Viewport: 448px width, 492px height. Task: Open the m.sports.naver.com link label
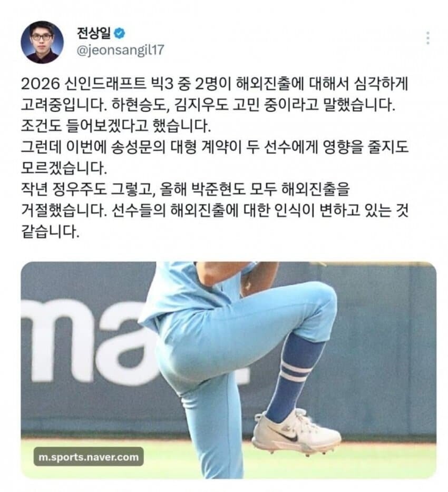click(89, 457)
